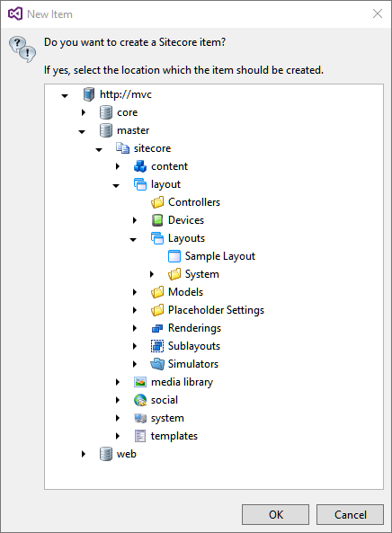The width and height of the screenshot is (392, 533).
Task: Select the content label
Action: click(169, 166)
